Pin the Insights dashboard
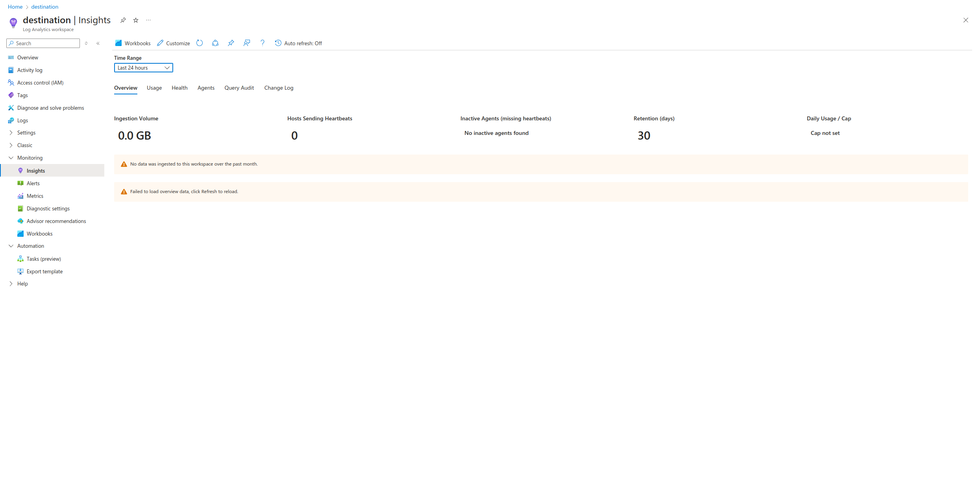980x492 pixels. tap(231, 43)
